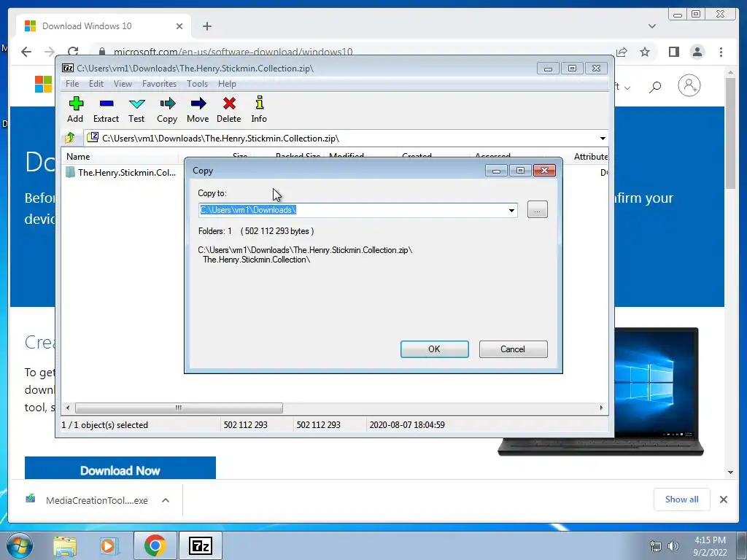Click Show all downloads button
The height and width of the screenshot is (560, 747).
point(682,499)
